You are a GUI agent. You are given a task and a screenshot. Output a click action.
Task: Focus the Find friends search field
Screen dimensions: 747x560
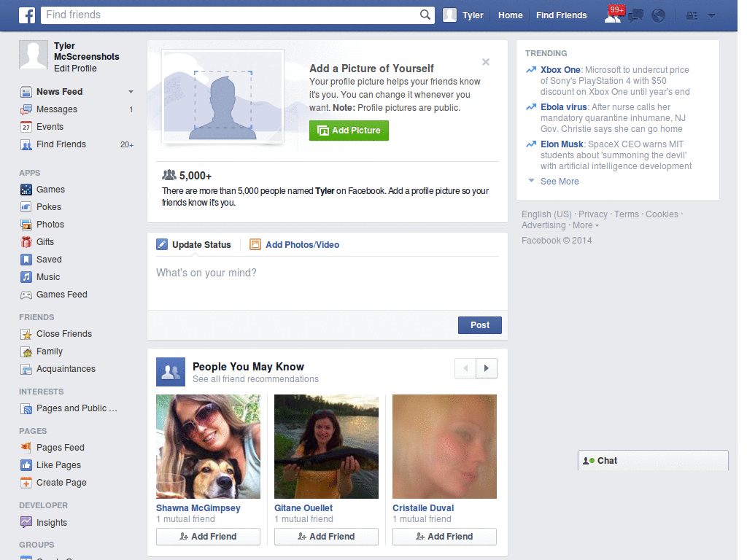(231, 15)
